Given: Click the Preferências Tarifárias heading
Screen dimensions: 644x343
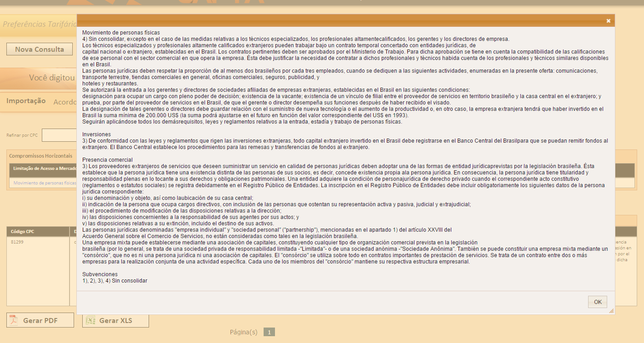Looking at the screenshot, I should (x=39, y=24).
